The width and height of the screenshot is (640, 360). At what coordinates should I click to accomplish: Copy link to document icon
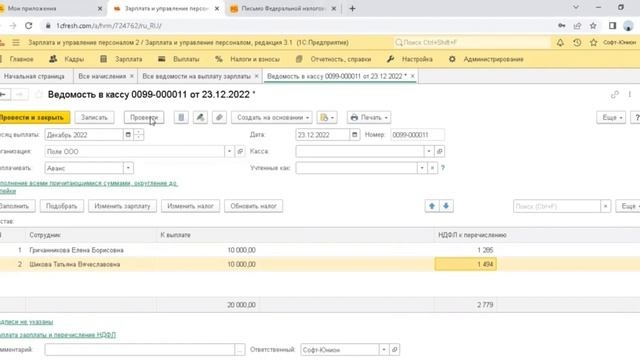tap(615, 95)
